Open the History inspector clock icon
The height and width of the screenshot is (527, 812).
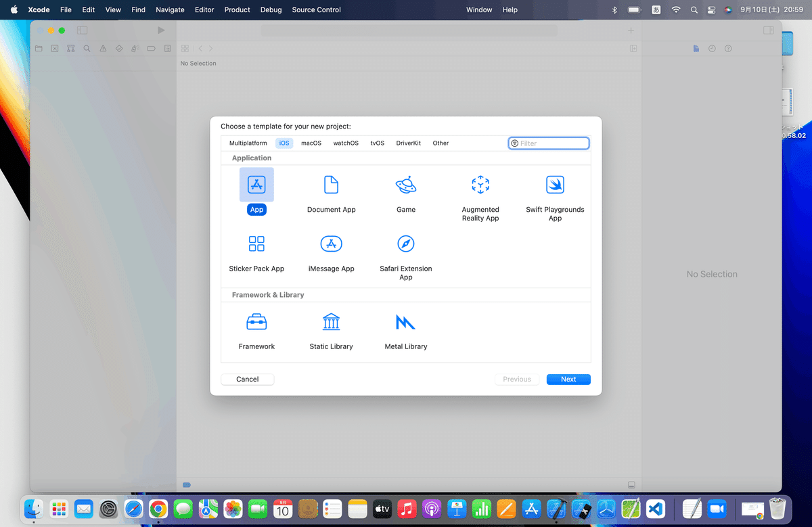click(x=712, y=49)
